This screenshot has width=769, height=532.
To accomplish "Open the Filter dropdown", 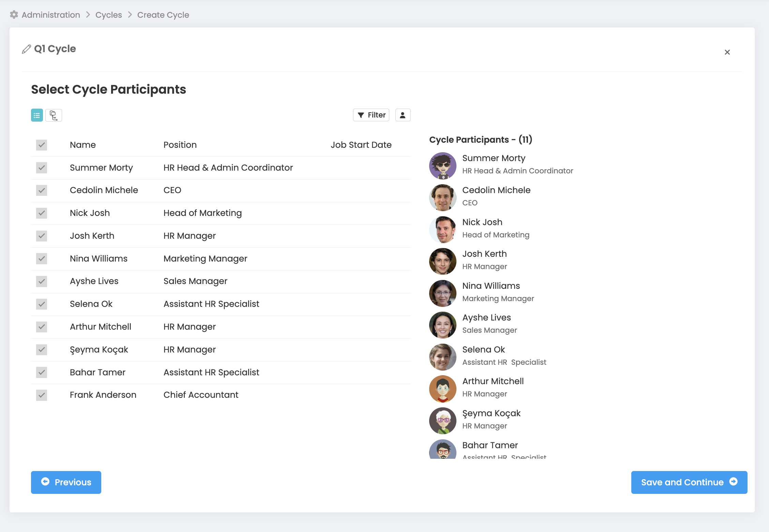I will coord(371,115).
